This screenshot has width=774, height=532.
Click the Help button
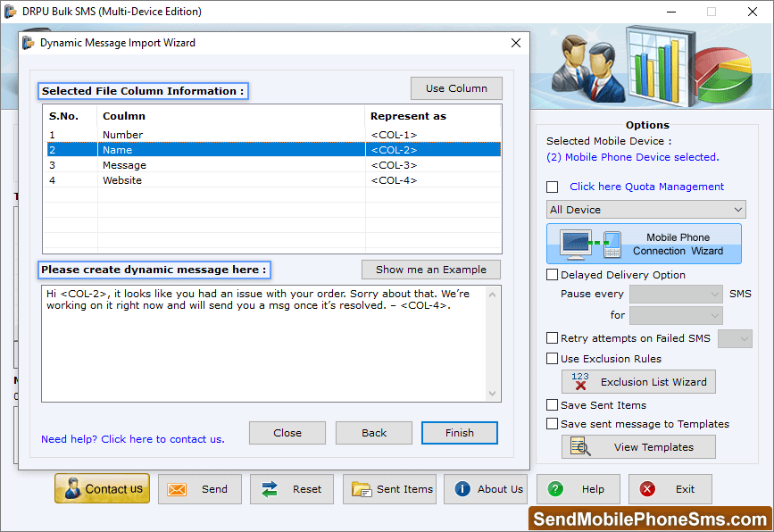click(578, 489)
